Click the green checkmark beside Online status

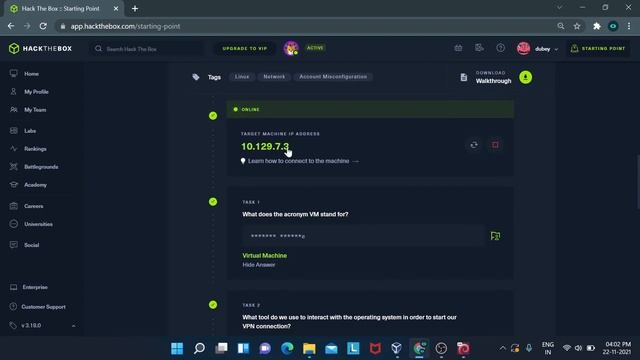213,116
